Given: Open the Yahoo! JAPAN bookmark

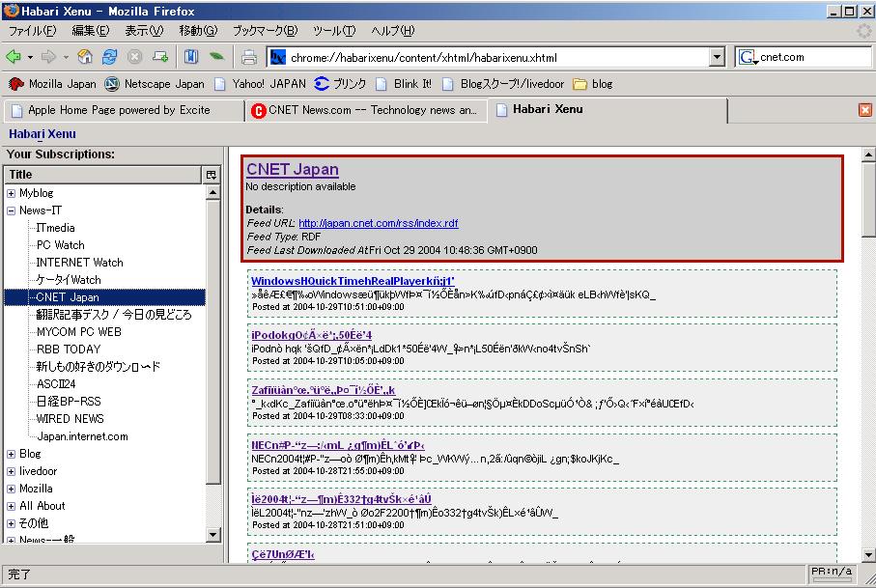Looking at the screenshot, I should coord(261,84).
